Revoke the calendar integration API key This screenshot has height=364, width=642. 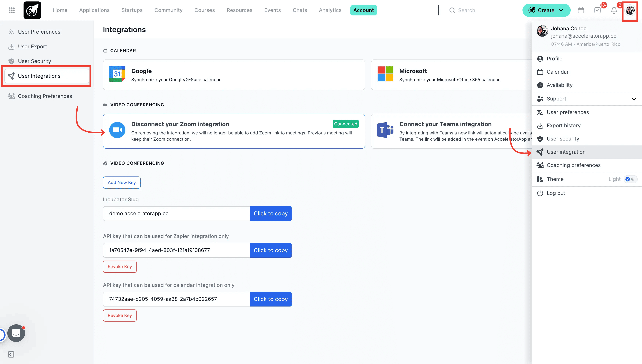(120, 316)
